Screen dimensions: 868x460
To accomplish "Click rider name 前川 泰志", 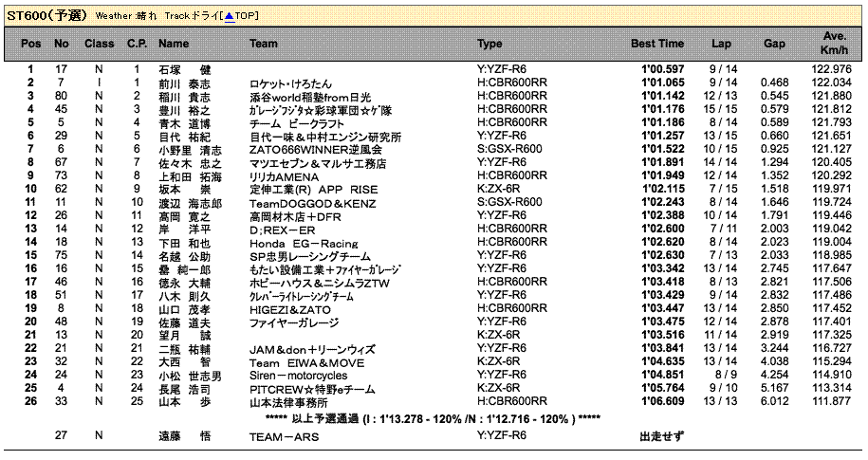I will (x=185, y=83).
